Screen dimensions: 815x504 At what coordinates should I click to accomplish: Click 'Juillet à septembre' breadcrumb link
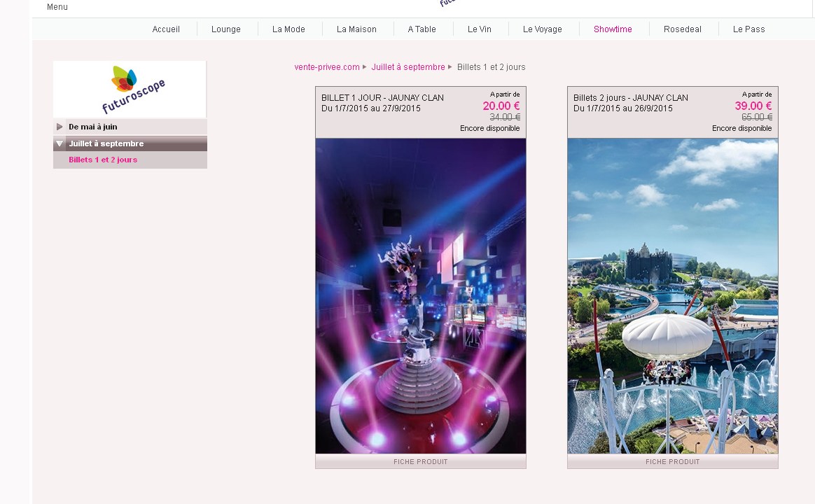[x=408, y=67]
